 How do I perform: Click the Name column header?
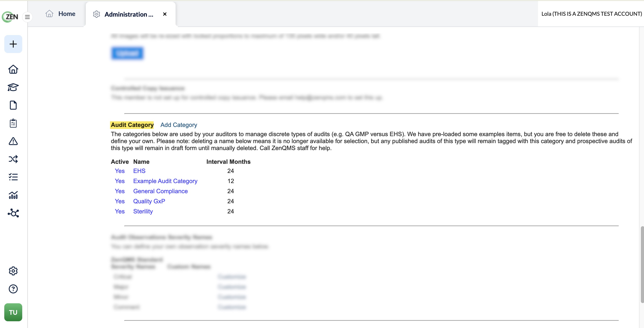point(141,162)
